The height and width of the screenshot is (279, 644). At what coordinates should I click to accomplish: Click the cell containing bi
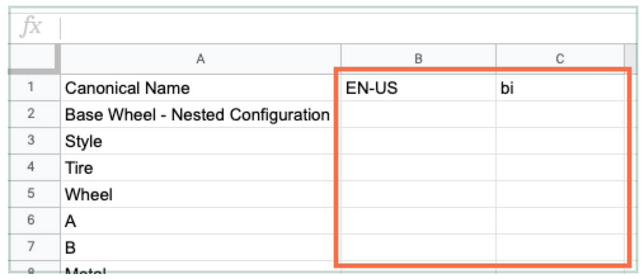pyautogui.click(x=560, y=88)
